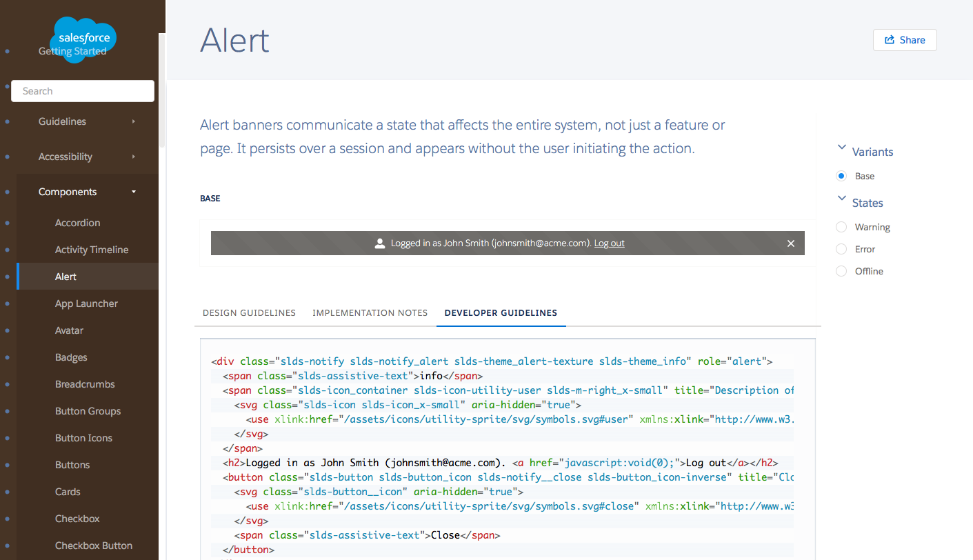The height and width of the screenshot is (560, 973).
Task: Click the code line with slds-assistive-text info
Action: [x=353, y=376]
